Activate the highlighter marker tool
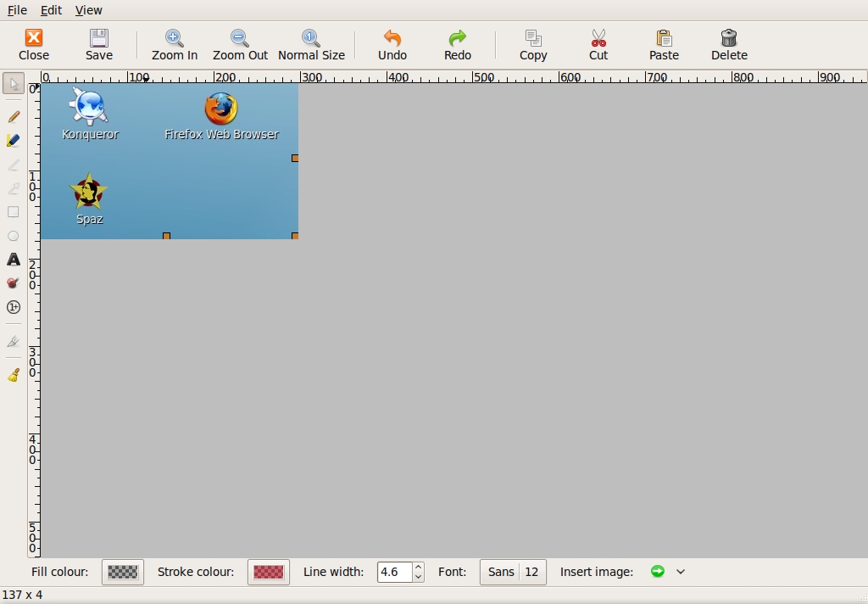868x604 pixels. click(x=14, y=140)
